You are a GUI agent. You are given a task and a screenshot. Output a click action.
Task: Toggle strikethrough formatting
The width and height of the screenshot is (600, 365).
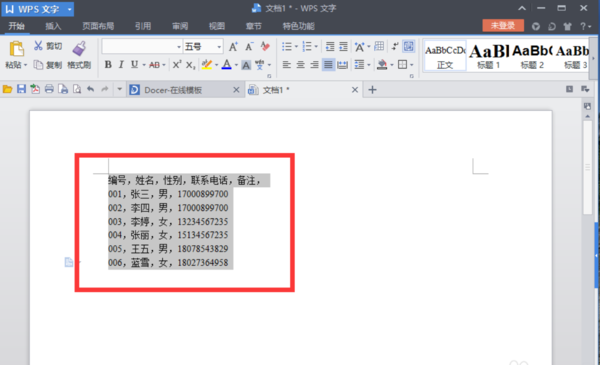click(x=154, y=65)
